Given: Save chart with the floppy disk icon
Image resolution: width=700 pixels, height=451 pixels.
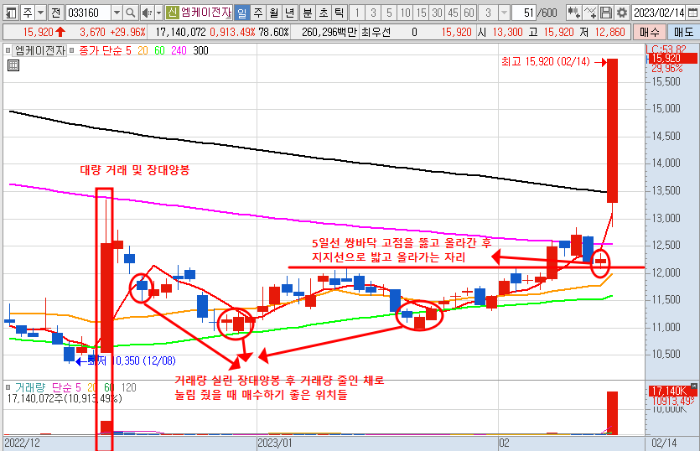Looking at the screenshot, I should pyautogui.click(x=606, y=13).
